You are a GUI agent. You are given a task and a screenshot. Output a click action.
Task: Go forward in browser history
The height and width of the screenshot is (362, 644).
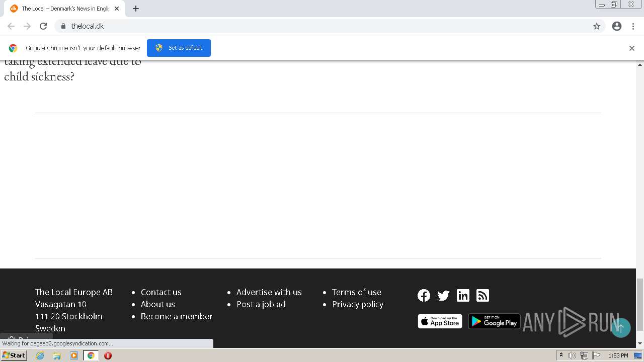tap(27, 26)
